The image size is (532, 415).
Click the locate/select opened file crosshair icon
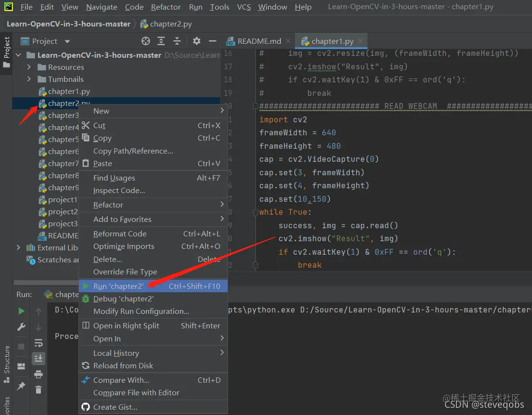coord(146,41)
